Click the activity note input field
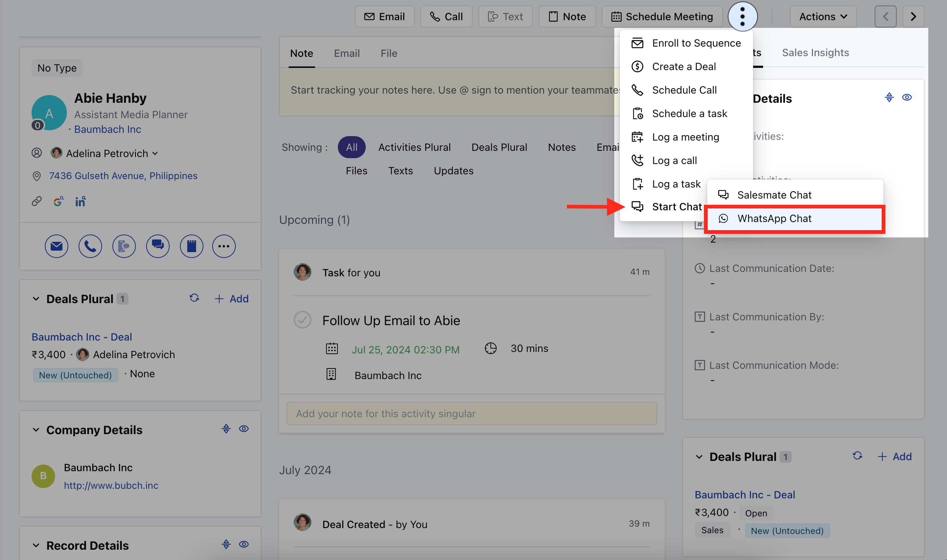The width and height of the screenshot is (947, 560). pos(471,414)
